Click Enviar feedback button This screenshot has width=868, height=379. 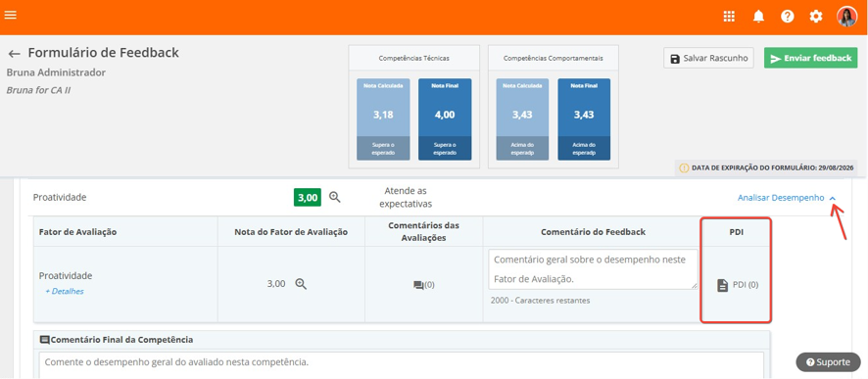tap(810, 58)
